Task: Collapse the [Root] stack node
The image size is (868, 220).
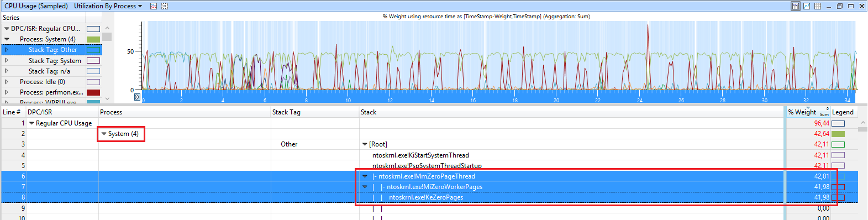Action: pyautogui.click(x=365, y=144)
